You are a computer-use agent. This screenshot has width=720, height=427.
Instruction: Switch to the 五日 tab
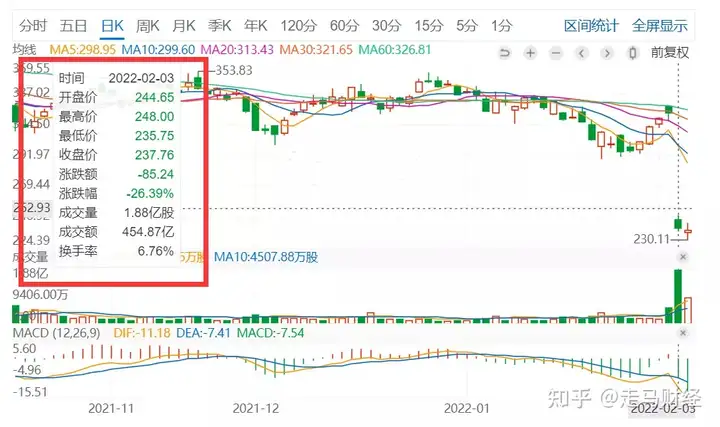pos(73,26)
